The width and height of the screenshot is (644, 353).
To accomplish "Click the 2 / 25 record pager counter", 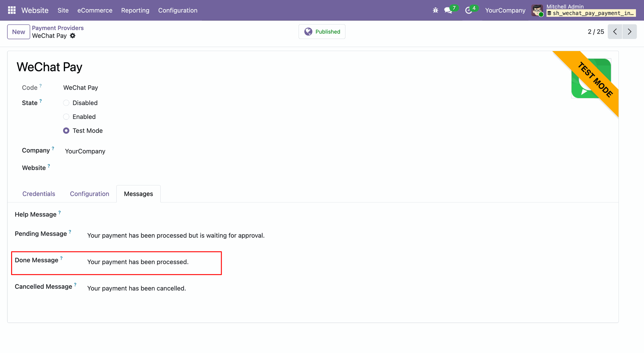I will (596, 32).
